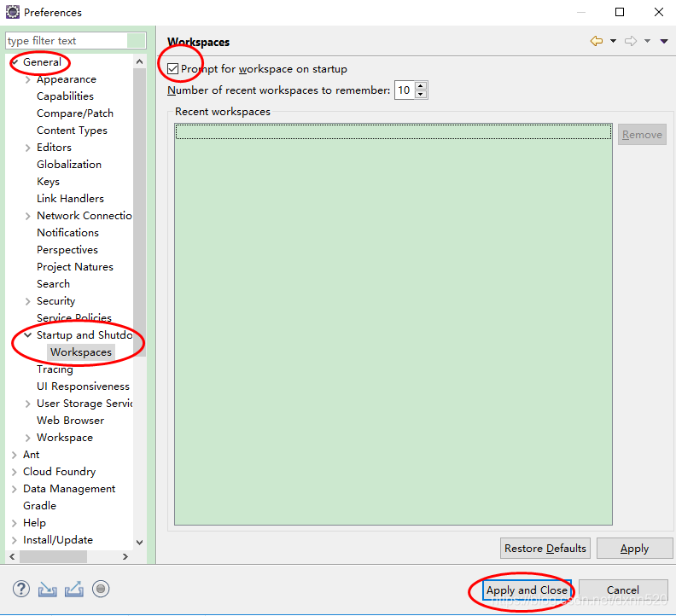Viewport: 676px width, 616px height.
Task: Select Perspectives in the tree
Action: [x=67, y=250]
